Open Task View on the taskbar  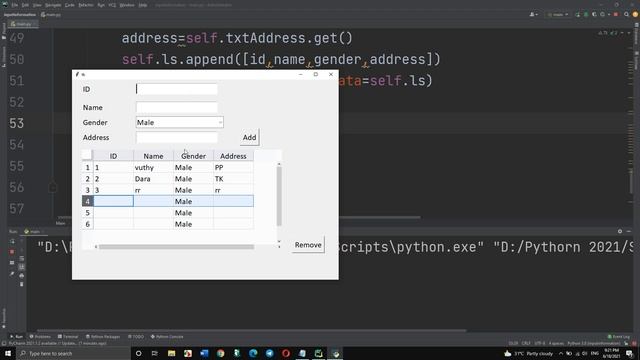point(155,353)
